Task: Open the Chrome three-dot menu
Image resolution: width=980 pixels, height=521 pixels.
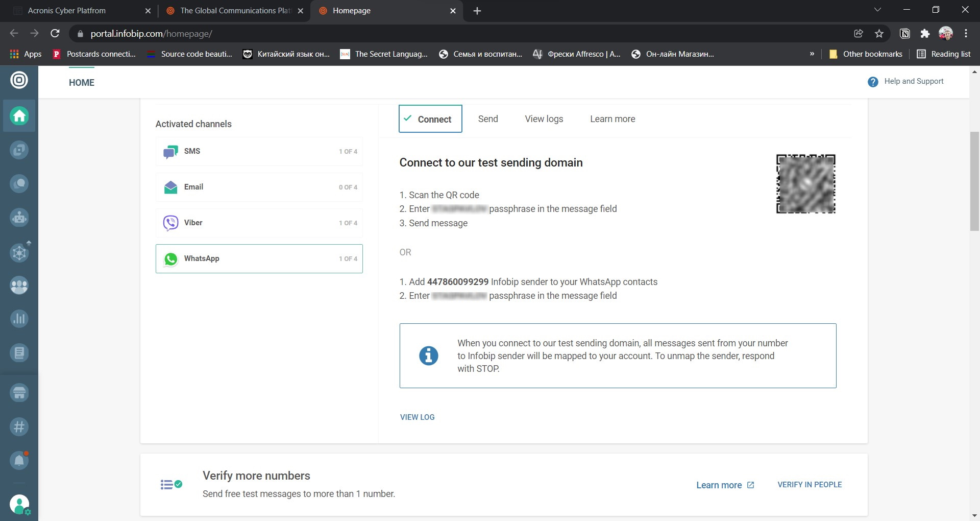Action: coord(966,34)
